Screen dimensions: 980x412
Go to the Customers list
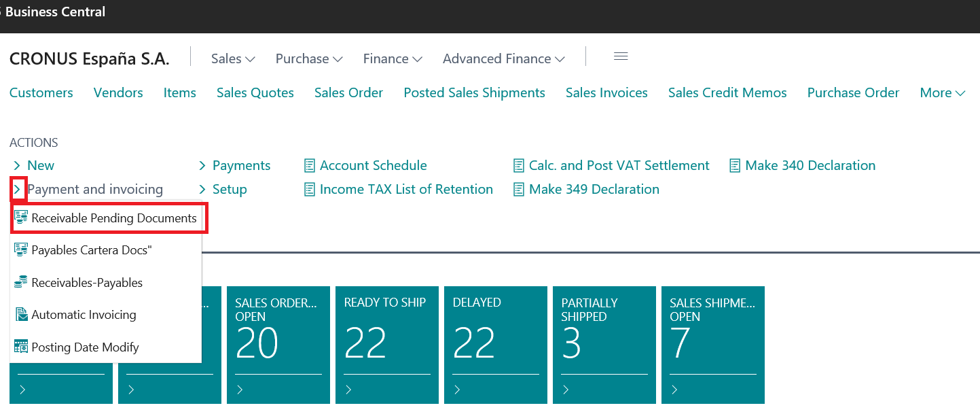(x=41, y=92)
